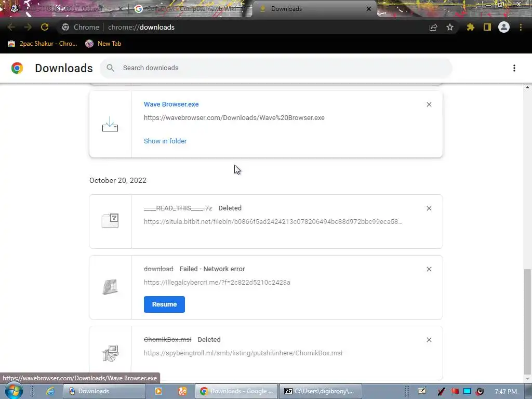The width and height of the screenshot is (532, 399).
Task: Click the Search downloads field
Action: pyautogui.click(x=276, y=68)
